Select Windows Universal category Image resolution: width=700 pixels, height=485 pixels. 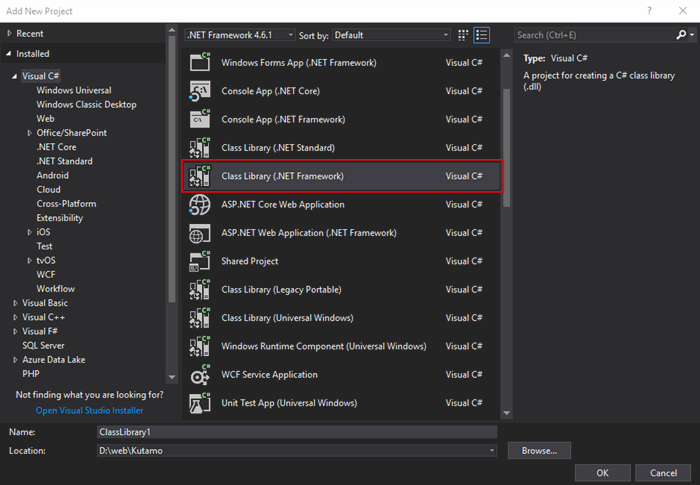[x=74, y=90]
